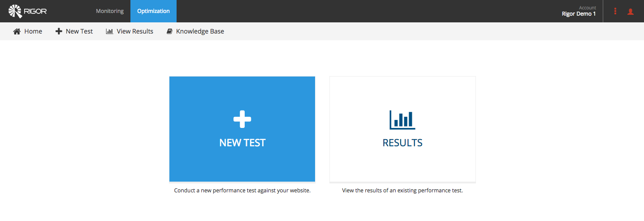Click the book icon beside Knowledge Base
This screenshot has width=644, height=221.
[x=169, y=31]
